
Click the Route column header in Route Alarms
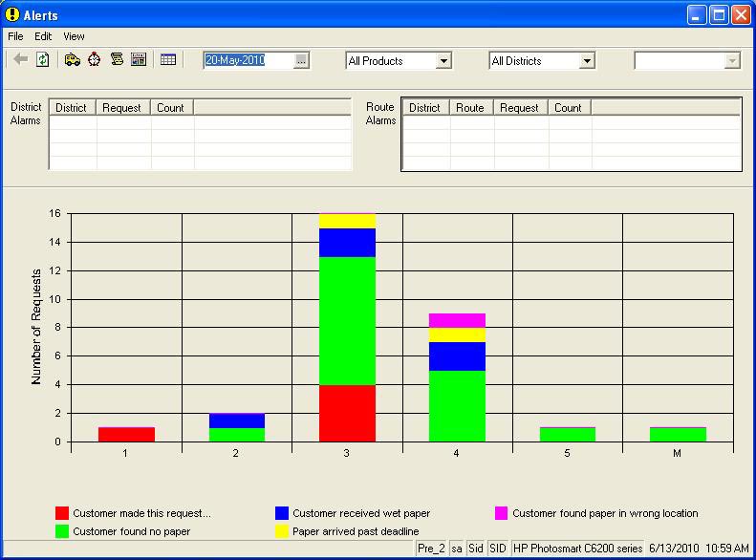pyautogui.click(x=470, y=108)
